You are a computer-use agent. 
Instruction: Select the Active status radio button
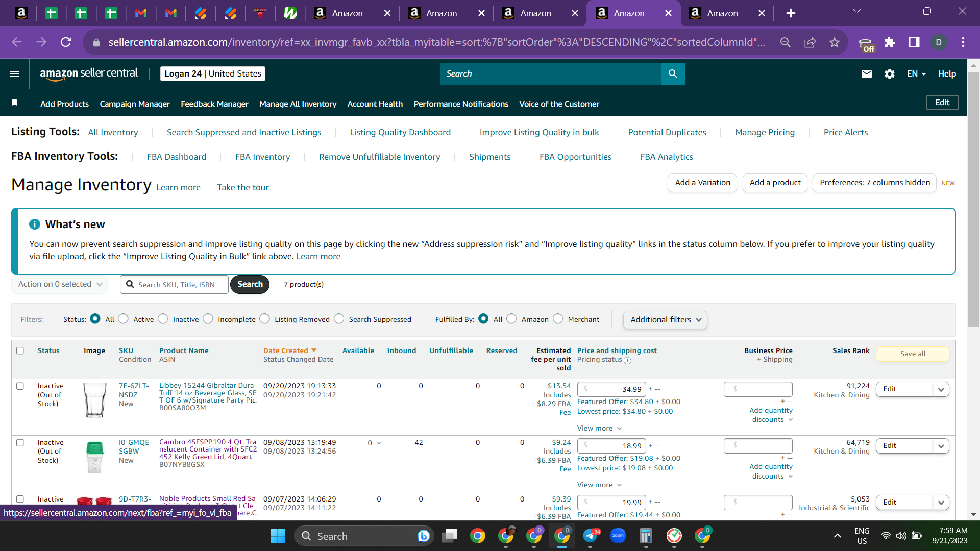(123, 319)
